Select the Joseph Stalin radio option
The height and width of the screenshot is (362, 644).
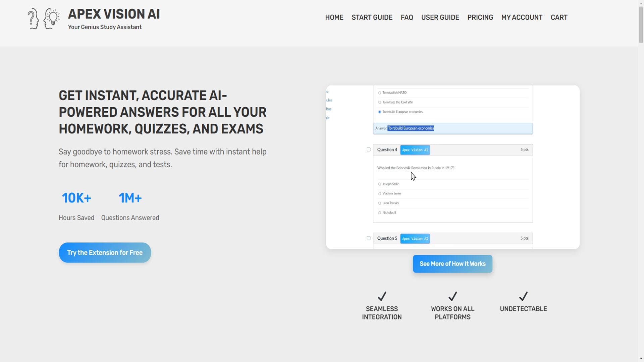(x=380, y=184)
